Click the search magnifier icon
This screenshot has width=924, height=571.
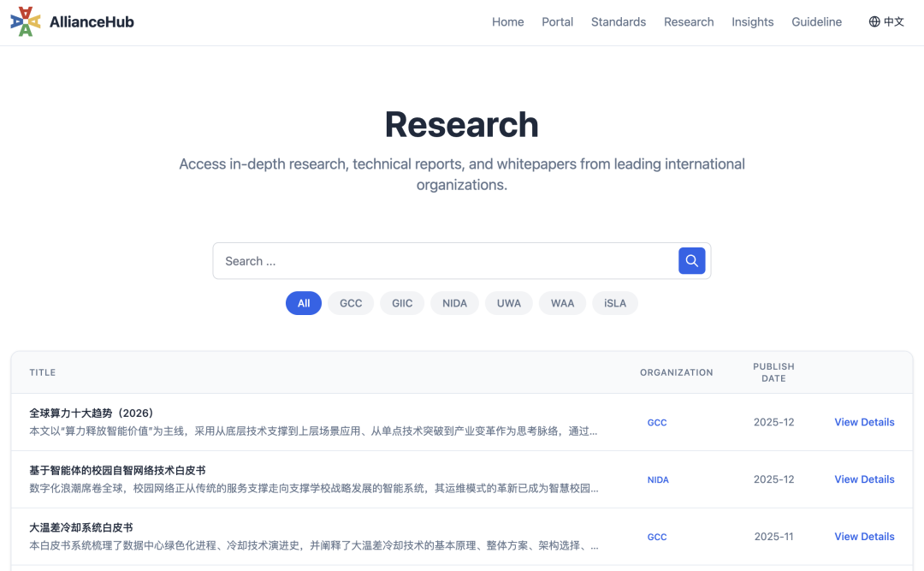click(x=691, y=260)
